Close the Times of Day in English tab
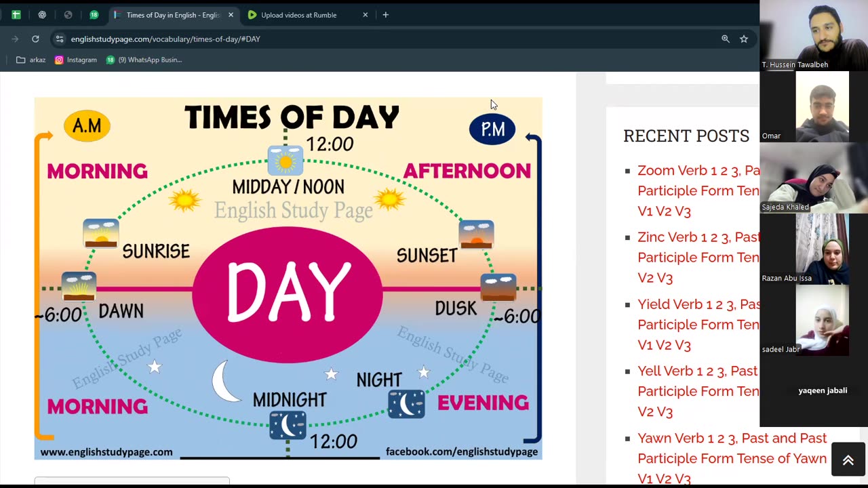 click(x=231, y=15)
